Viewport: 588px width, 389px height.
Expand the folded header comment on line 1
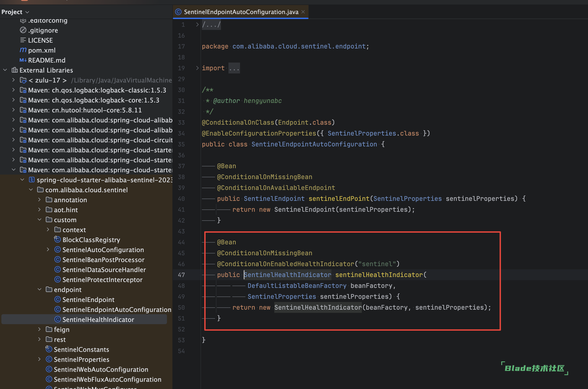(x=197, y=24)
